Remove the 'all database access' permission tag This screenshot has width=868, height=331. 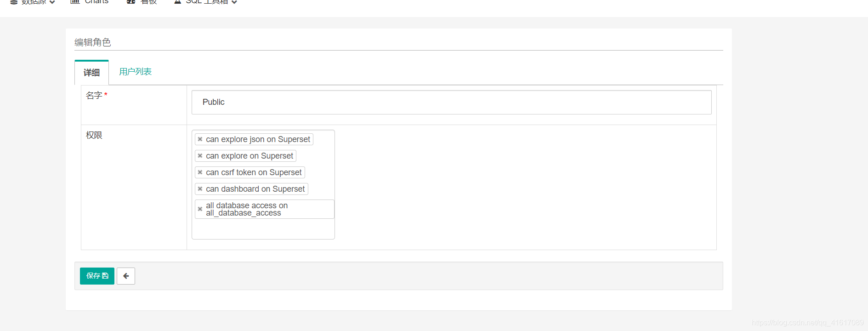[200, 209]
